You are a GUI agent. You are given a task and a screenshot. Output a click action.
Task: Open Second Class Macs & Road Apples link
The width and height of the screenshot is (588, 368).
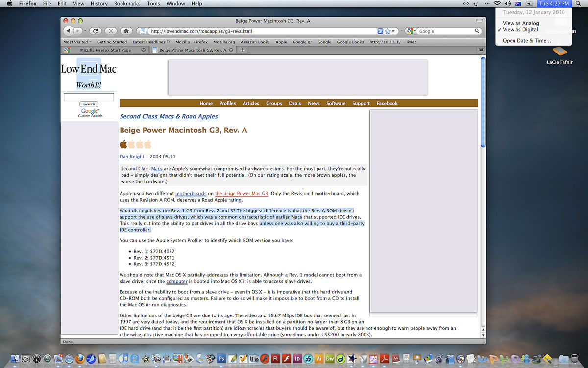(169, 116)
